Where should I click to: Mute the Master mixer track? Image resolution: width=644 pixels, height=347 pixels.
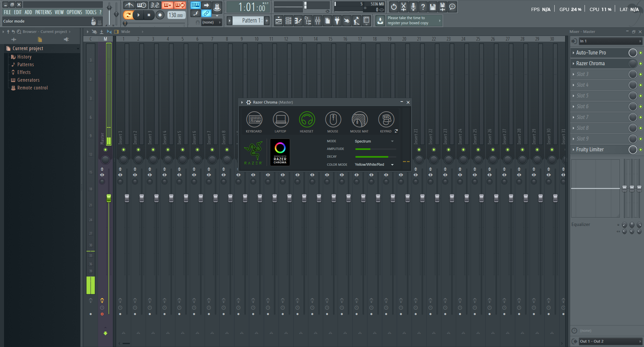[105, 150]
